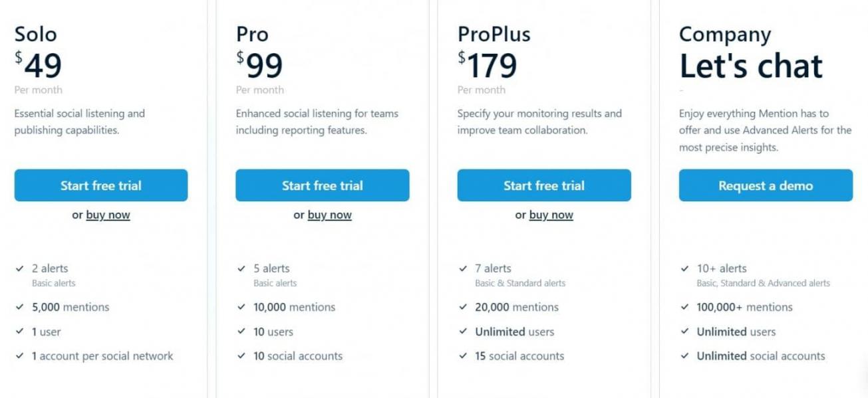Click Start free trial under Solo plan
The image size is (868, 398).
coord(101,185)
